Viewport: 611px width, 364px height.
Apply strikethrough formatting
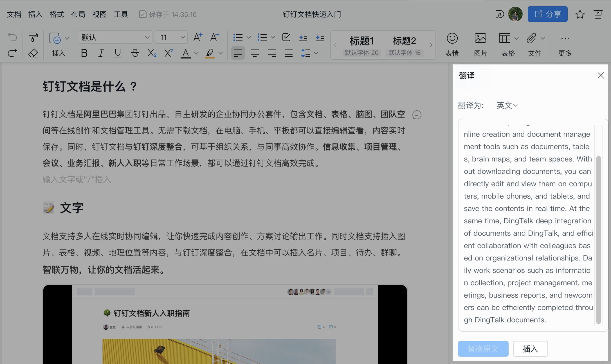point(134,53)
